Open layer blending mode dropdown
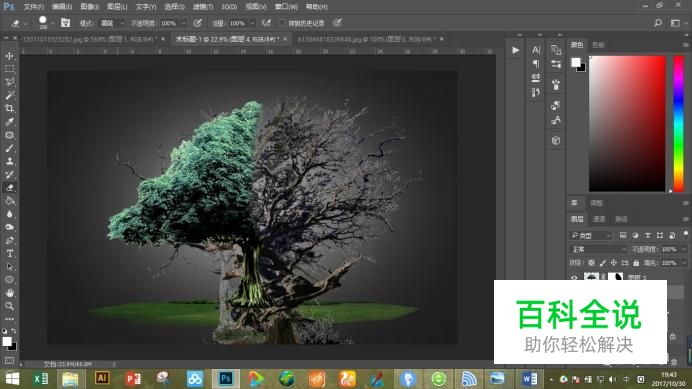 [598, 249]
